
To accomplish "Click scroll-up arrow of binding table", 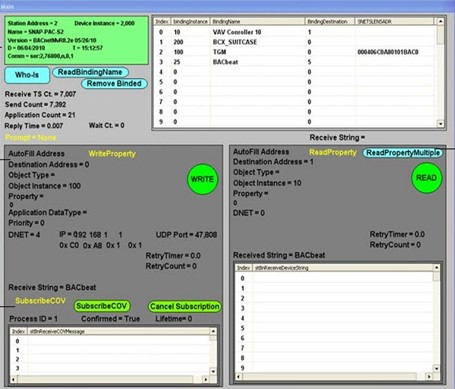I will [440, 21].
